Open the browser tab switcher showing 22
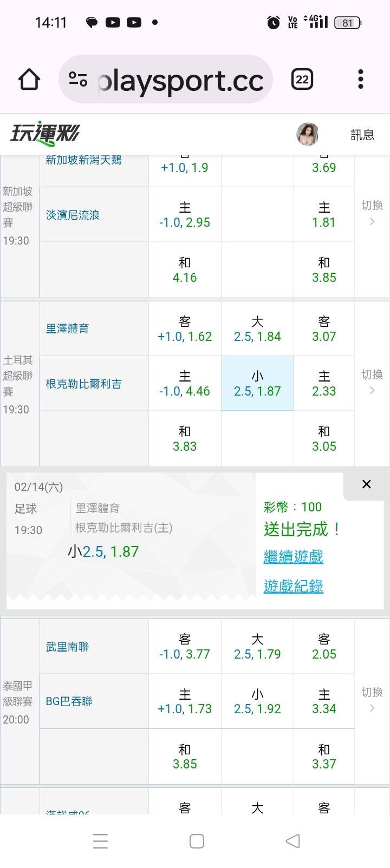Image resolution: width=390 pixels, height=868 pixels. point(302,80)
